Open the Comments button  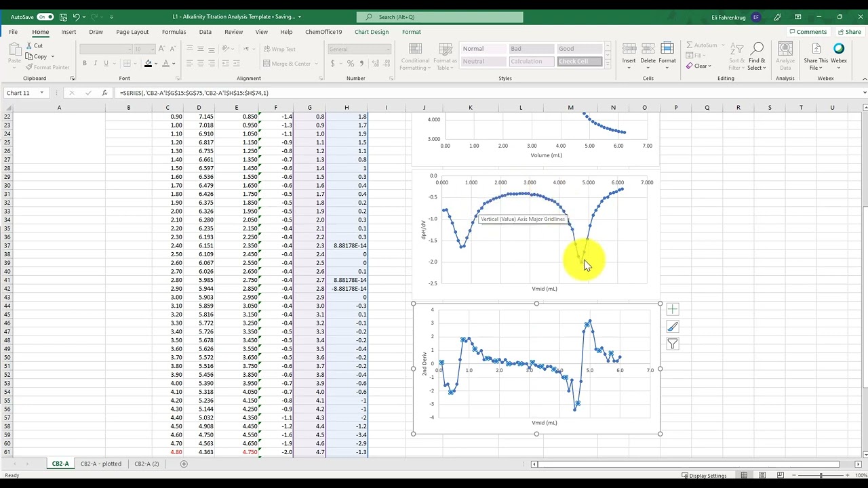(808, 32)
